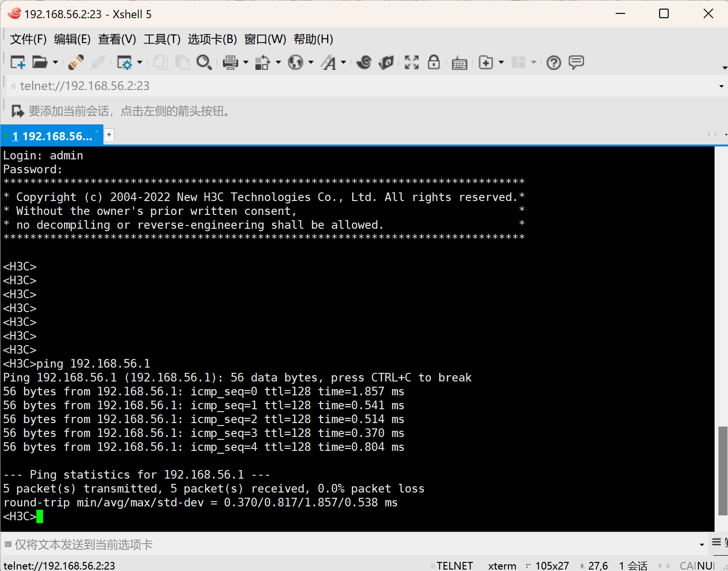This screenshot has width=728, height=571.
Task: Expand the Font dropdown arrow
Action: click(343, 62)
